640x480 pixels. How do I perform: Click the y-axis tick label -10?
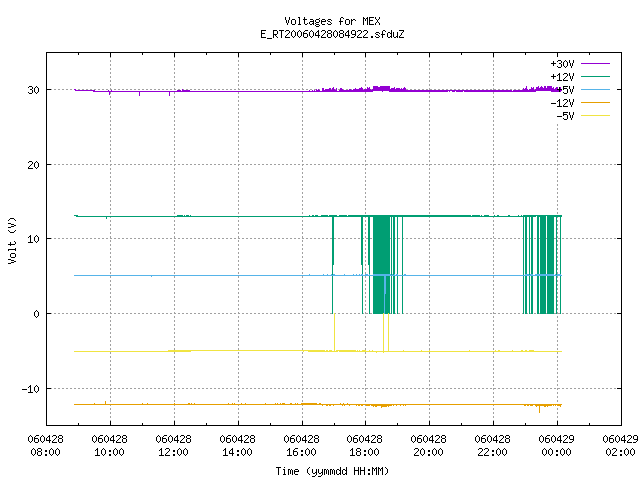click(x=31, y=389)
